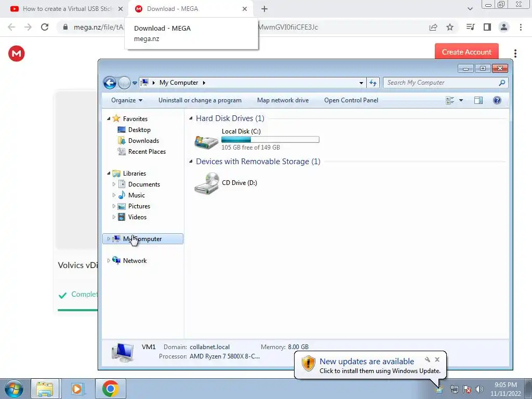Open the recent pages dropdown in Explorer
The image size is (532, 399).
[x=135, y=83]
